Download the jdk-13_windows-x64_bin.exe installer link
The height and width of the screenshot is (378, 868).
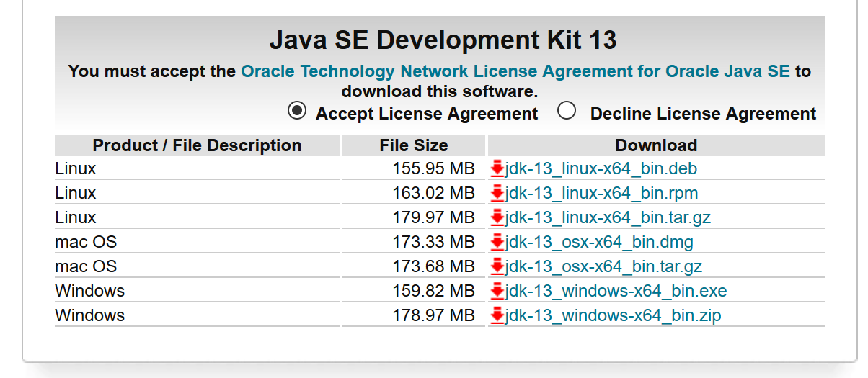(616, 292)
